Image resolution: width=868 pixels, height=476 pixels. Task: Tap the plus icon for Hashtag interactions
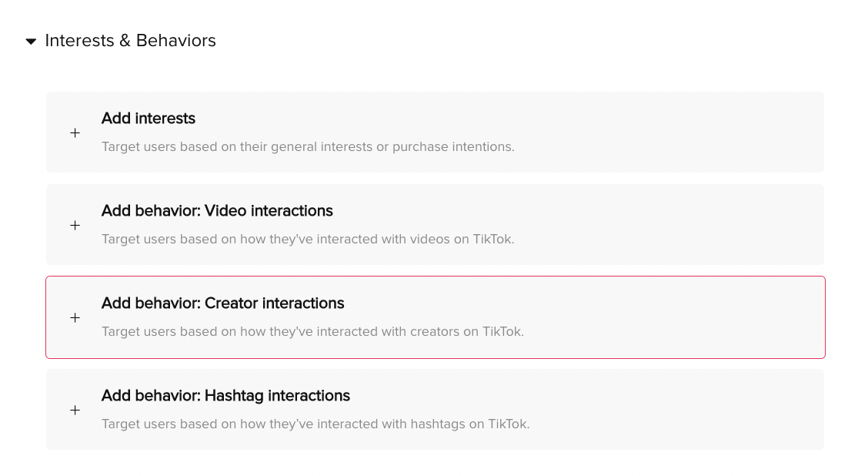coord(75,411)
